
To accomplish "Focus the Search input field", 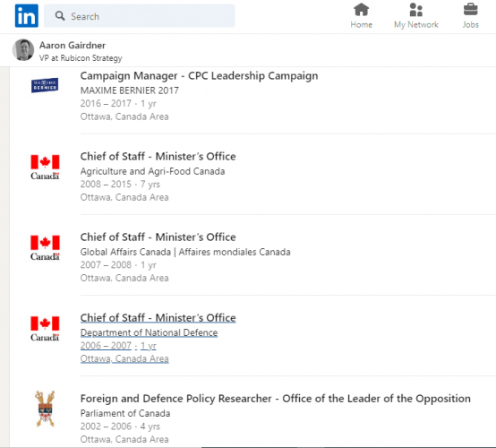I will pyautogui.click(x=140, y=16).
